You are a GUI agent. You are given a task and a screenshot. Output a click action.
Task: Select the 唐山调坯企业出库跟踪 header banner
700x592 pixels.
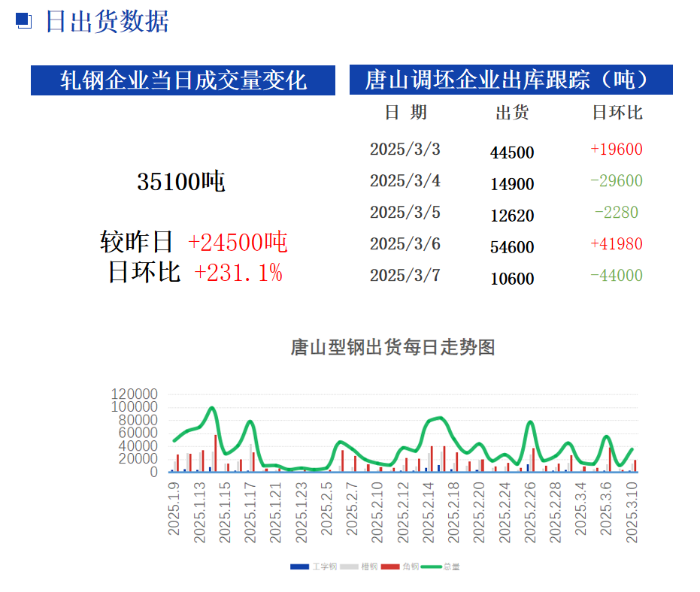pyautogui.click(x=511, y=80)
